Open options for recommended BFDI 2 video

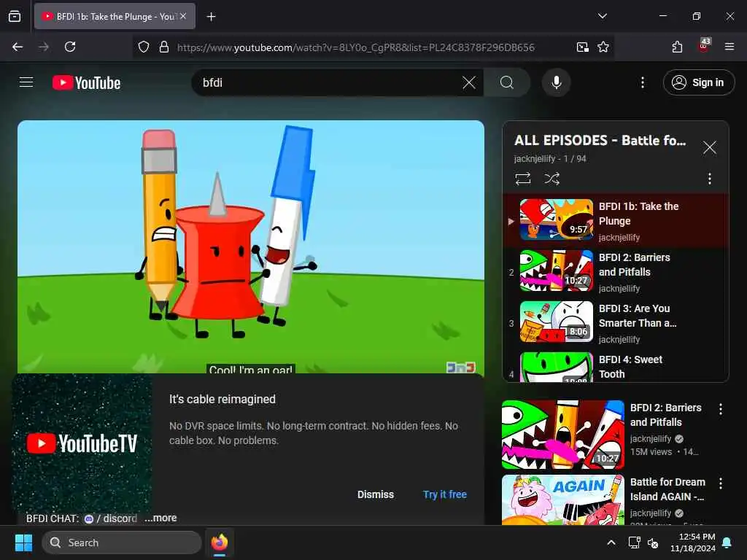click(721, 409)
